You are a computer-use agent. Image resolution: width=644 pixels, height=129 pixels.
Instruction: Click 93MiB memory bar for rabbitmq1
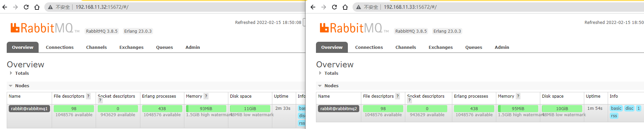coord(206,108)
